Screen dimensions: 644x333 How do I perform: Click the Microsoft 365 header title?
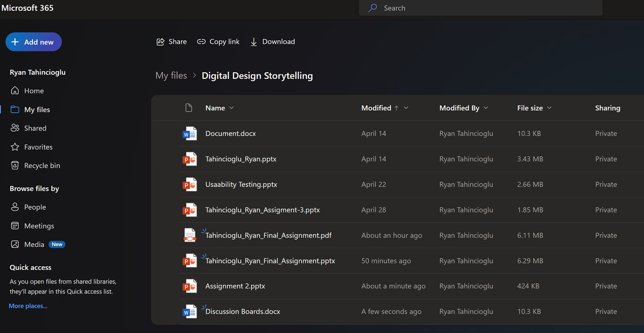pos(28,8)
